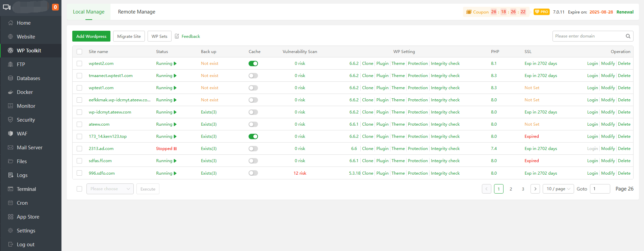Click the green play icon for wptest2.com
Screen dimensions: 644x251
click(x=175, y=64)
